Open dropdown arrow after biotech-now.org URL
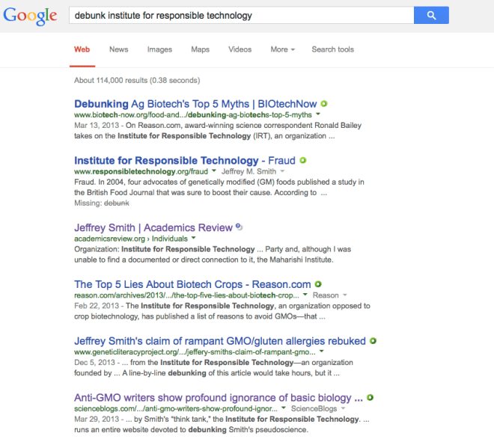The height and width of the screenshot is (448, 494). pos(318,114)
